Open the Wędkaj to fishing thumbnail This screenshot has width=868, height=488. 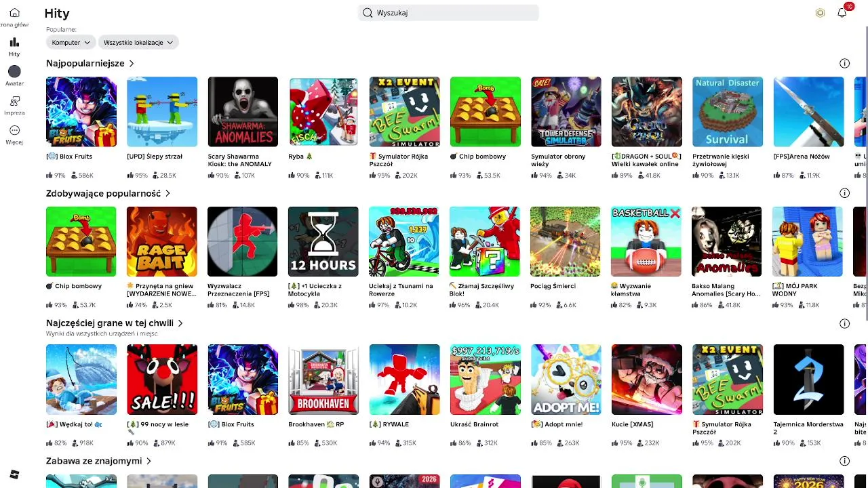coord(81,380)
